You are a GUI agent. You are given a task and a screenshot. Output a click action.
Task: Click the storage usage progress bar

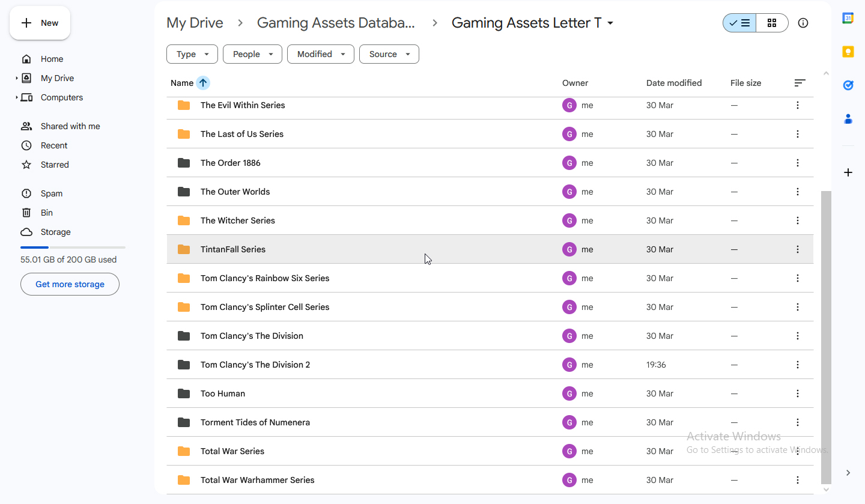pos(73,247)
